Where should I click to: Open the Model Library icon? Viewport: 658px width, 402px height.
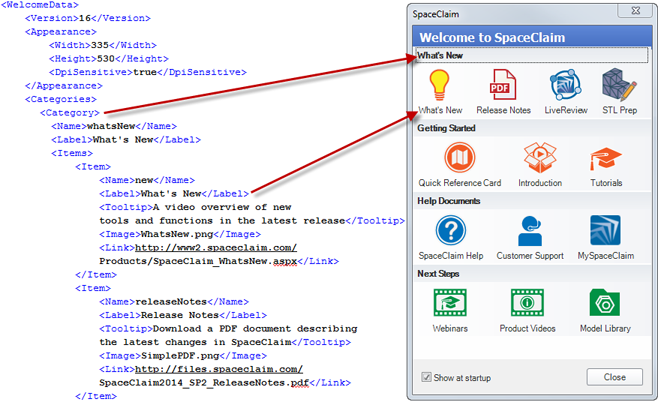pyautogui.click(x=605, y=303)
